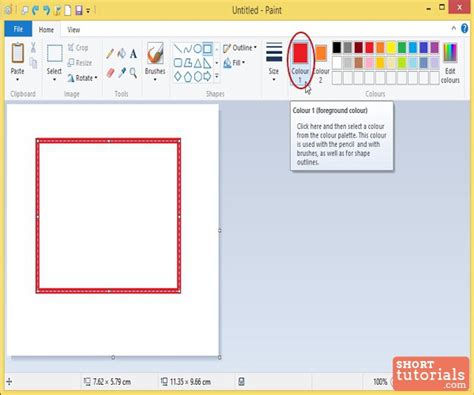This screenshot has width=474, height=395.
Task: Select the Colour picker eyedropper tool
Action: [122, 73]
